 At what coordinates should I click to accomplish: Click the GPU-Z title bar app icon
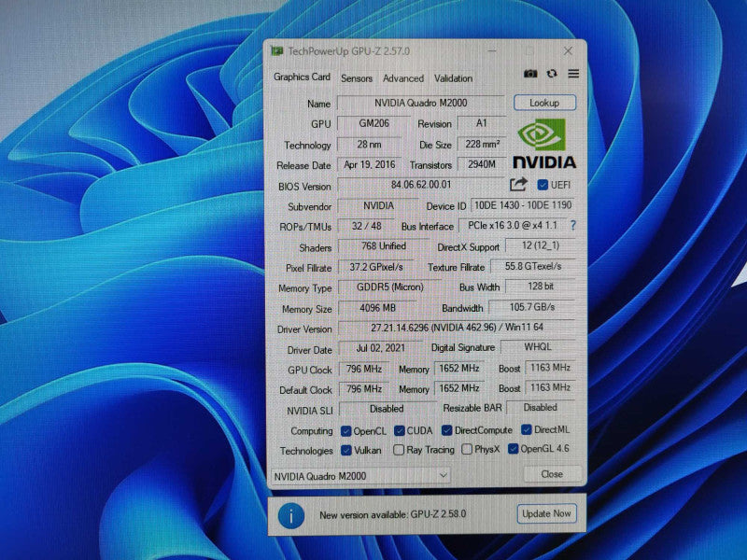pyautogui.click(x=276, y=50)
